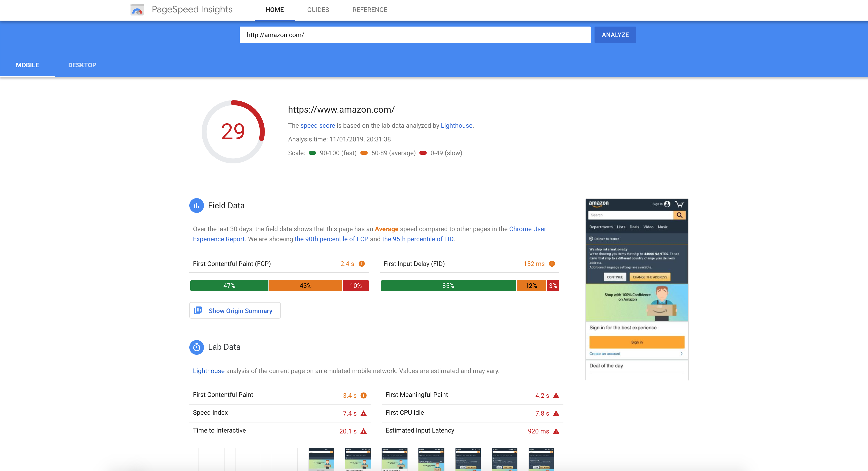
Task: Click the warning triangle beside 20.1 s
Action: [364, 431]
